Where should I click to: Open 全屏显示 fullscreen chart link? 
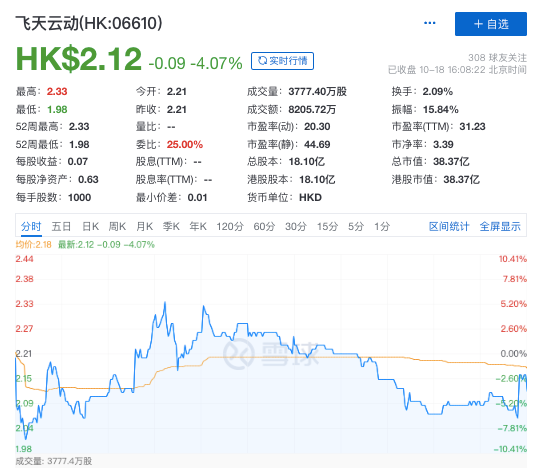pos(500,226)
